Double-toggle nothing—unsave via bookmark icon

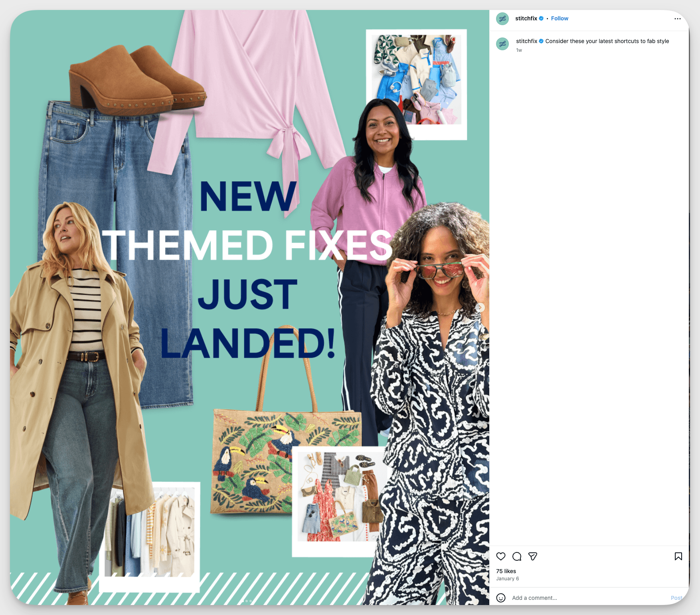[678, 556]
